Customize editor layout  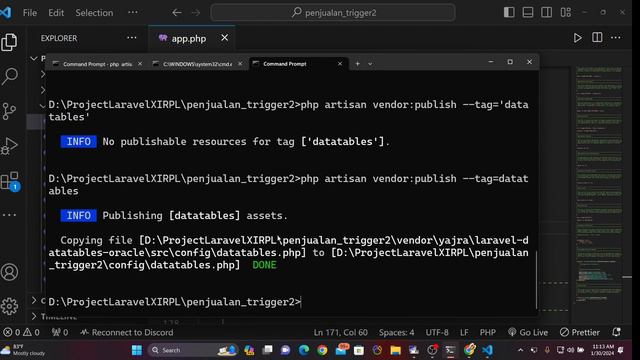(x=566, y=12)
